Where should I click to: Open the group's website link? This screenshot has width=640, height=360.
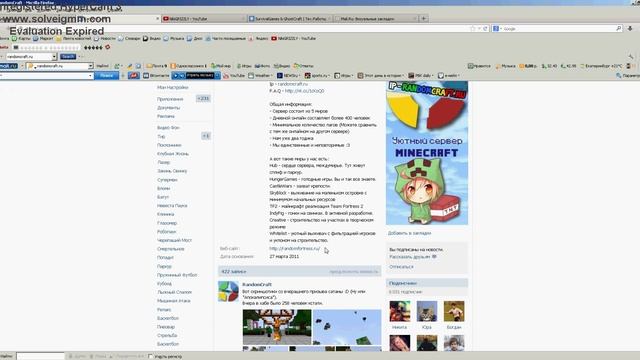point(295,248)
